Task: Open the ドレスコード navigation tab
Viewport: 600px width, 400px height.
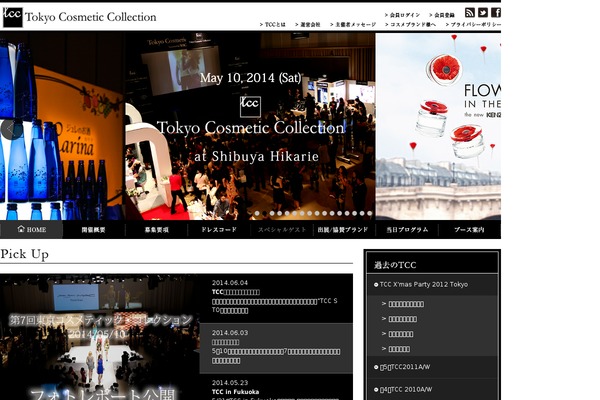Action: (x=219, y=230)
